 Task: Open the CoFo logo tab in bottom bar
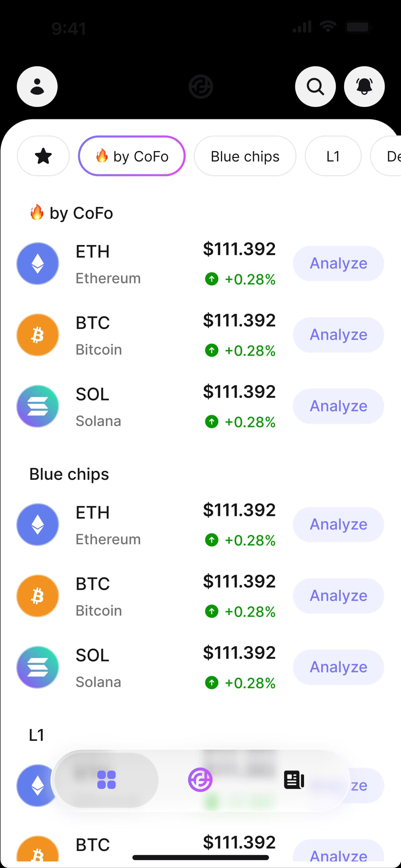point(200,780)
